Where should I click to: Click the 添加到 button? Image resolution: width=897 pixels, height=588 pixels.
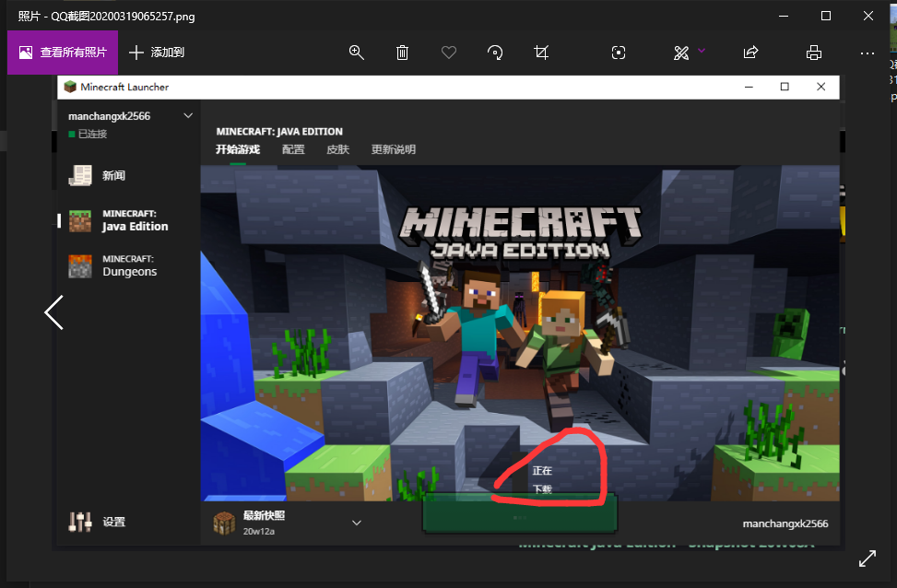(x=157, y=53)
